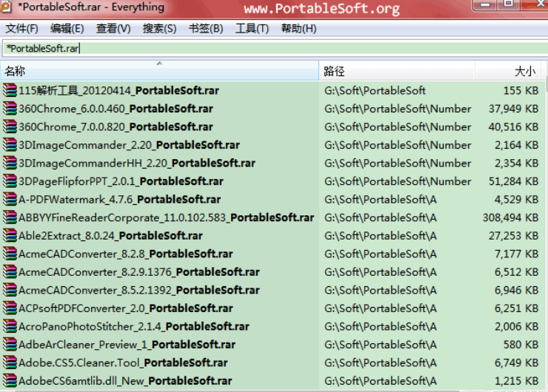
Task: Click RAR icon of ACPsoftPDFConverter_2.0 file
Action: pyautogui.click(x=10, y=308)
